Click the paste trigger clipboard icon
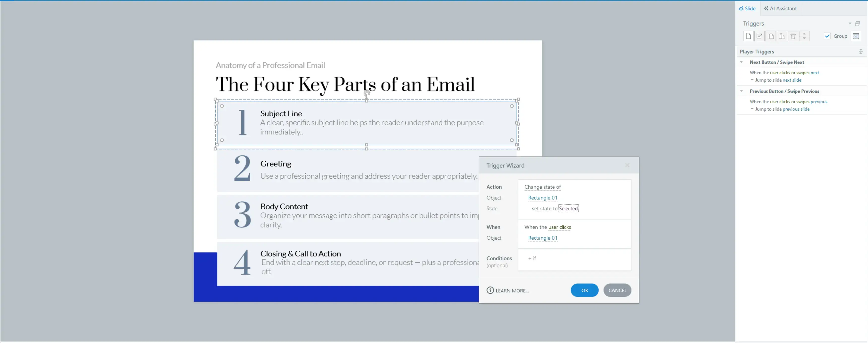 (x=782, y=36)
